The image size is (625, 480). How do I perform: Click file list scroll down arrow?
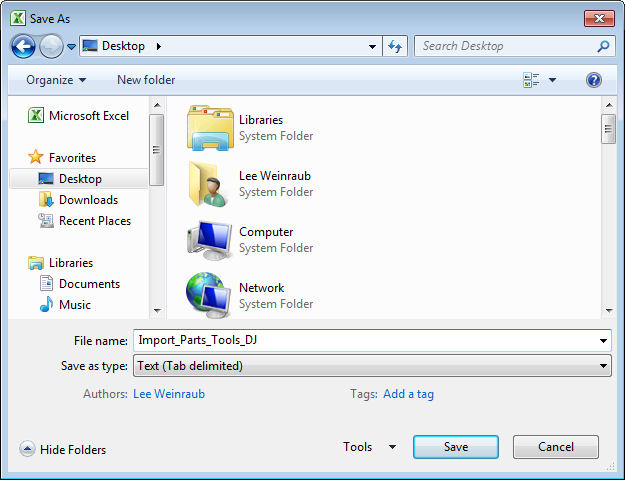[609, 310]
